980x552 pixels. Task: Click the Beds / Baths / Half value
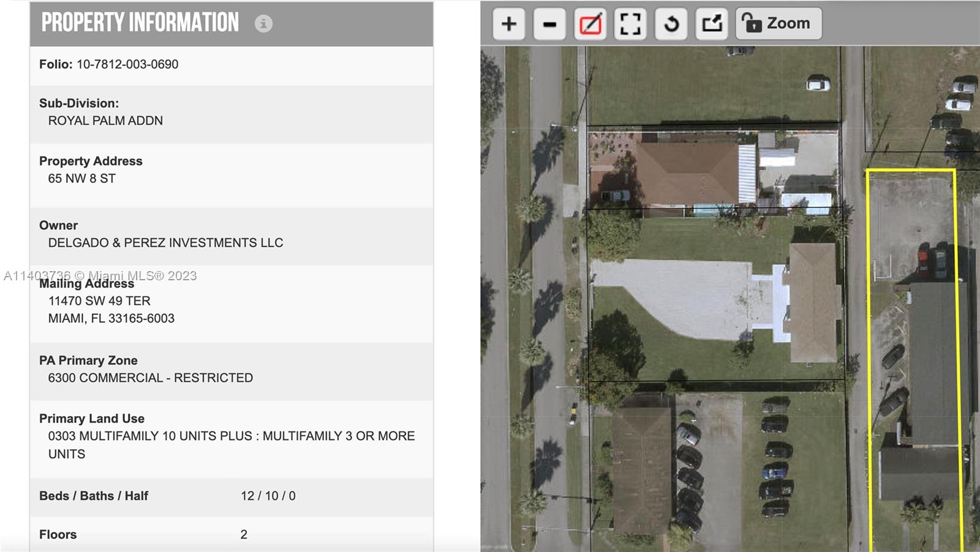268,496
